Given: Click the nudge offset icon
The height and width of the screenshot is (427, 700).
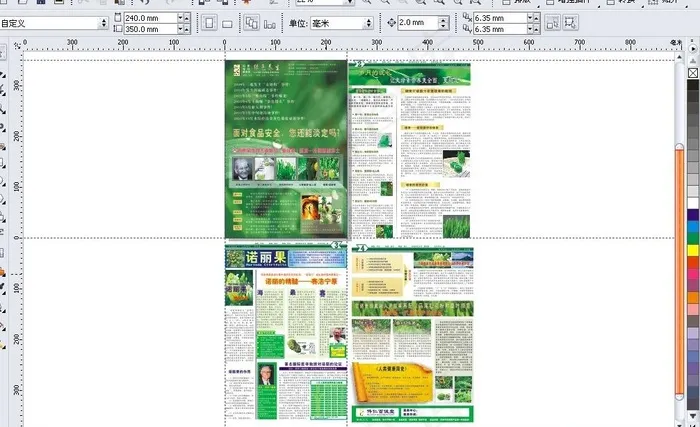Looking at the screenshot, I should click(x=390, y=22).
